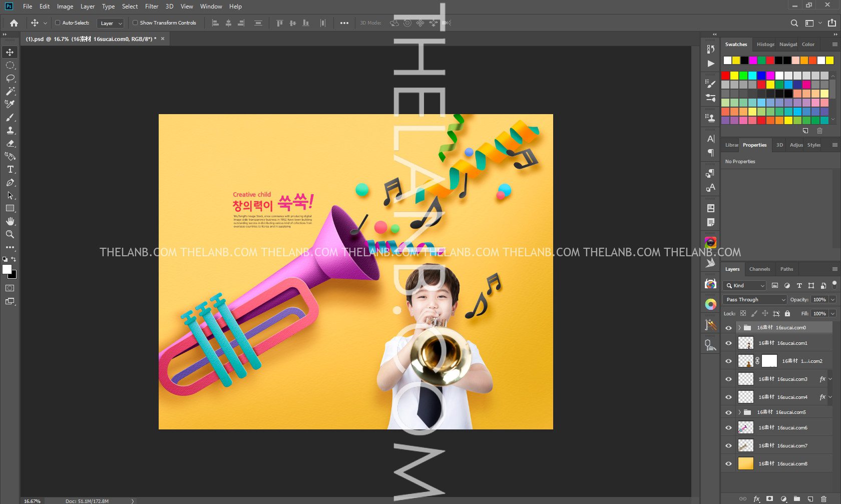Open the Filter menu

151,7
